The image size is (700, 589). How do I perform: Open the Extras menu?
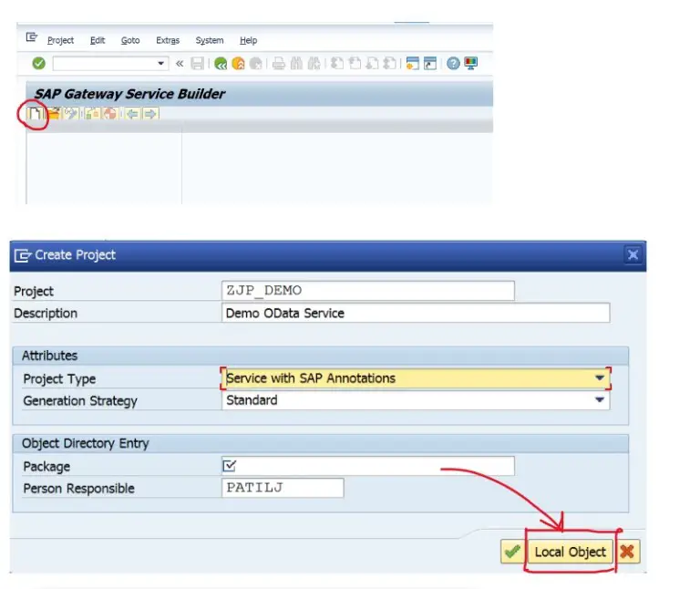(168, 40)
